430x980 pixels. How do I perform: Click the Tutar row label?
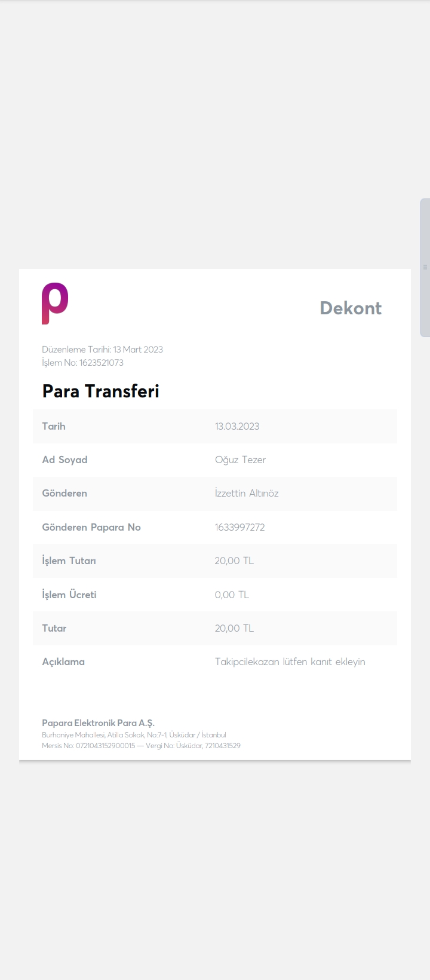[x=54, y=628]
